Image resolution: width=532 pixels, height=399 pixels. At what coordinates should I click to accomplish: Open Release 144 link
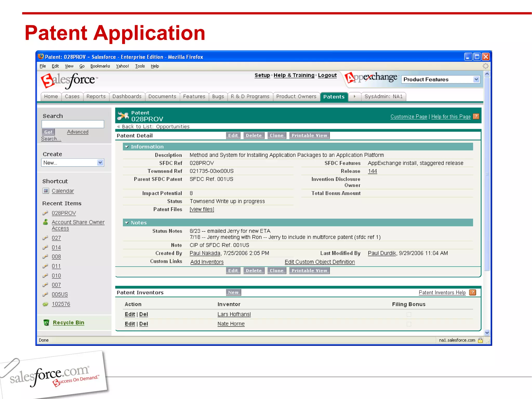(x=373, y=171)
